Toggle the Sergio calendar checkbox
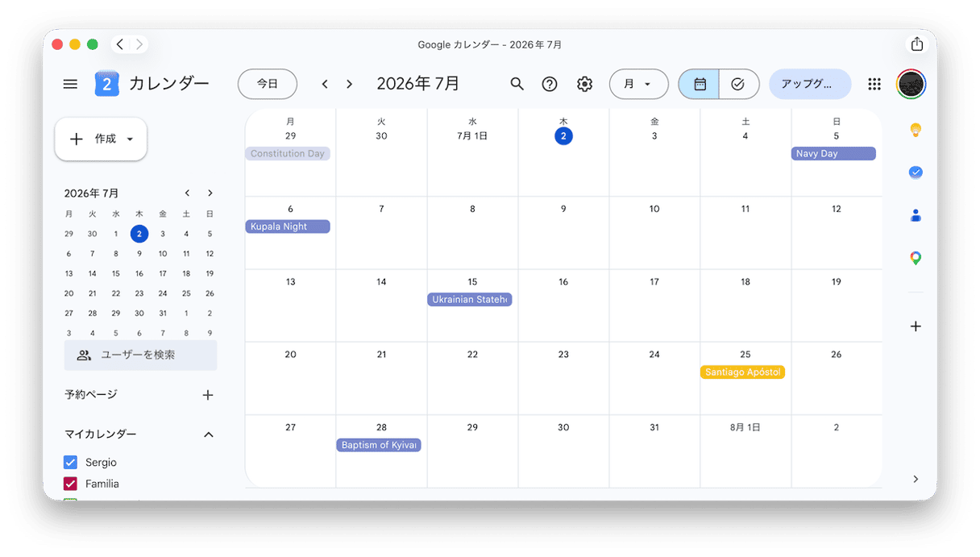The height and width of the screenshot is (557, 980). pos(70,462)
